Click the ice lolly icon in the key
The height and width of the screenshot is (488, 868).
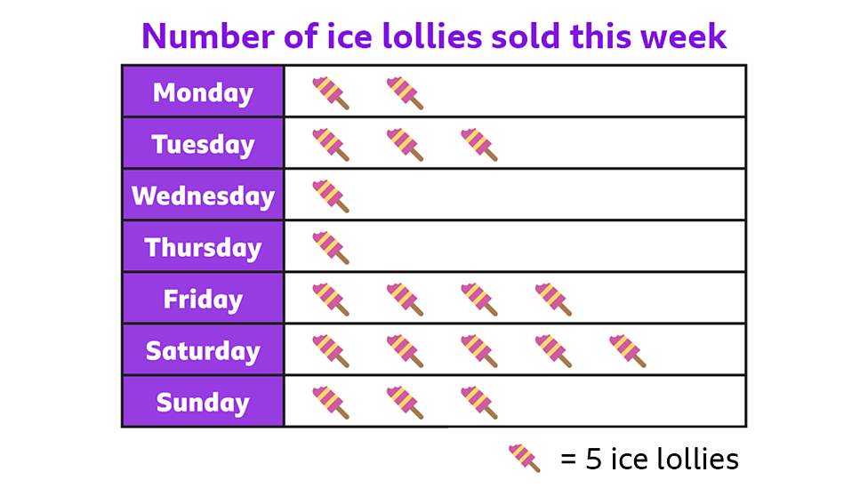524,458
